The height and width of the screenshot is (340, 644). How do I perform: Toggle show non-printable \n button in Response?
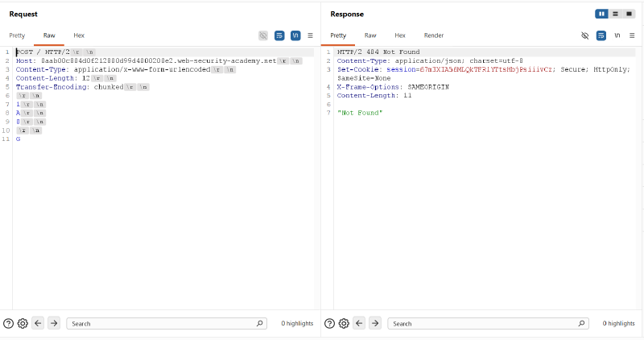(617, 35)
